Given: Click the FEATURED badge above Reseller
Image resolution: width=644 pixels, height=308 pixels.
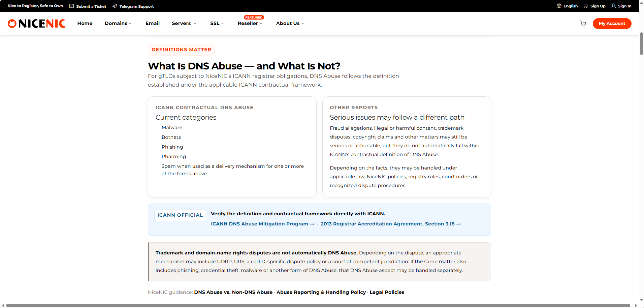Looking at the screenshot, I should [254, 18].
